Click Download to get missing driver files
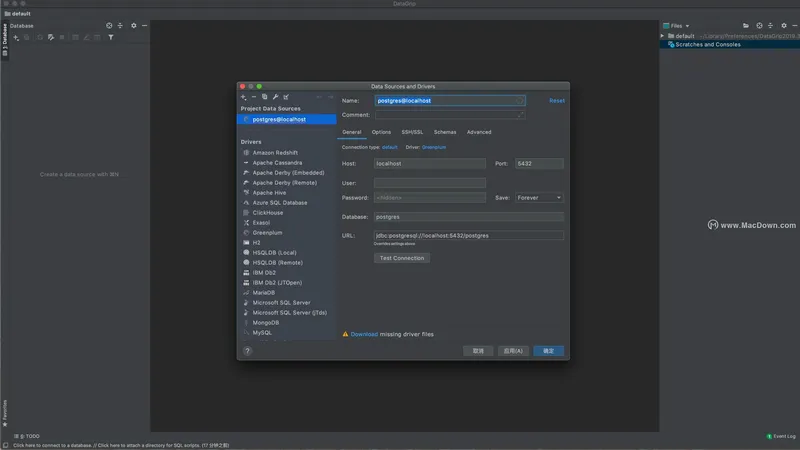Screen dimensions: 800x450 (364, 335)
